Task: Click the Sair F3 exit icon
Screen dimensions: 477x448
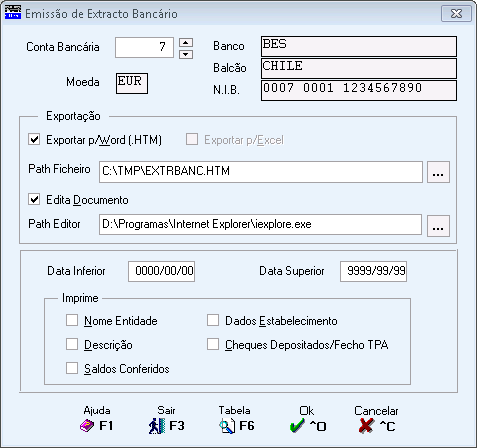Action: tap(157, 426)
